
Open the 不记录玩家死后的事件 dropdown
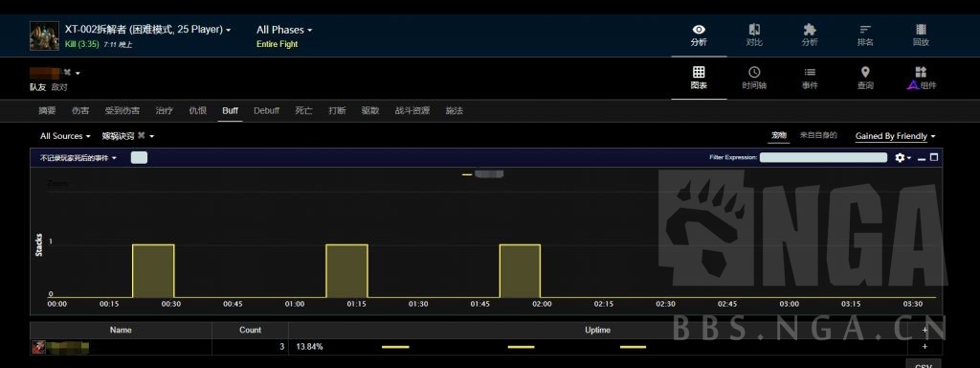(78, 158)
